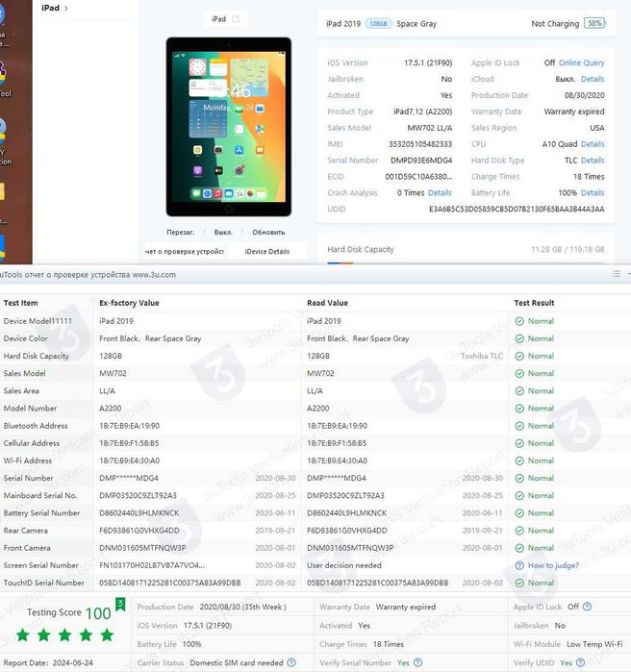
Task: Click the Normal check icon for Device Color
Action: (519, 338)
